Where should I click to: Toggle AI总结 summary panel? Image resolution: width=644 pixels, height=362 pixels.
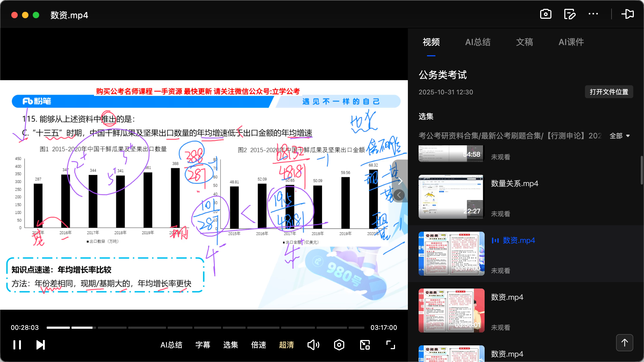pyautogui.click(x=171, y=345)
